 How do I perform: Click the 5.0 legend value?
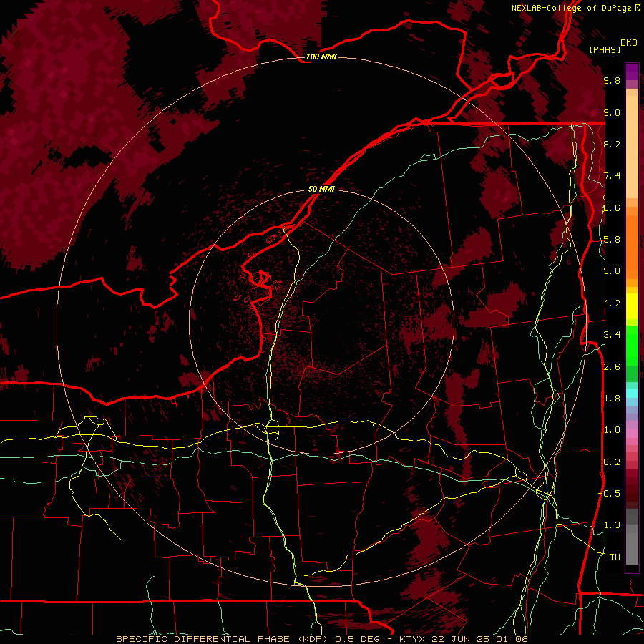(x=612, y=271)
